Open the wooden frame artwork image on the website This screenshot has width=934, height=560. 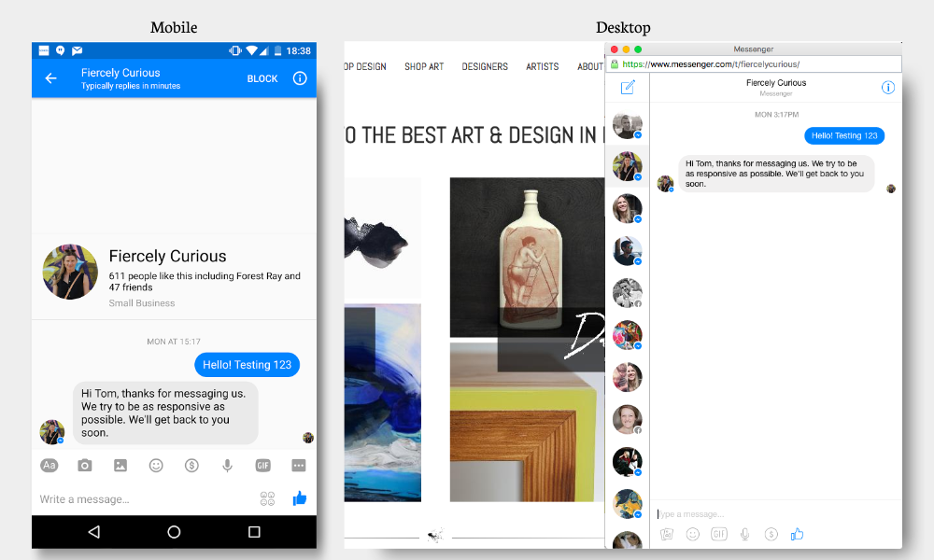click(x=527, y=423)
